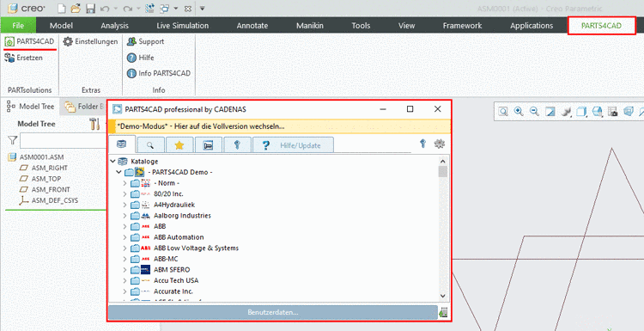Click the Demo-Modus full version banner
644x331 pixels.
click(279, 126)
